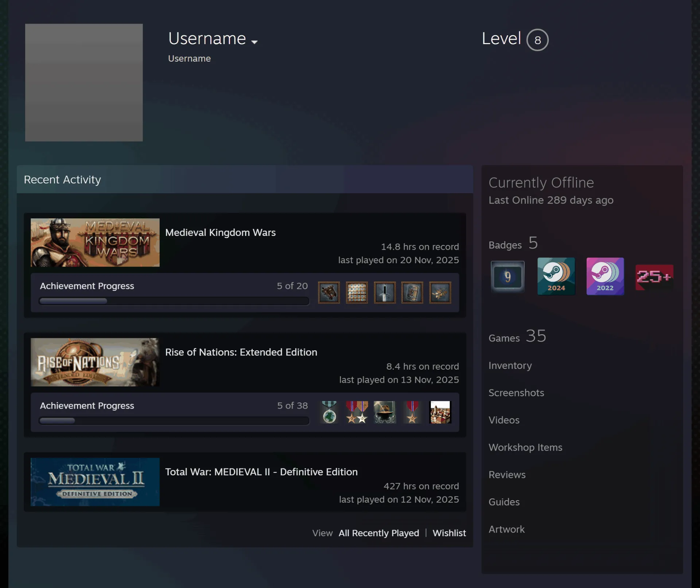Click the branch achievement icon in Medieval Kingdom Wars
700x588 pixels.
point(440,292)
